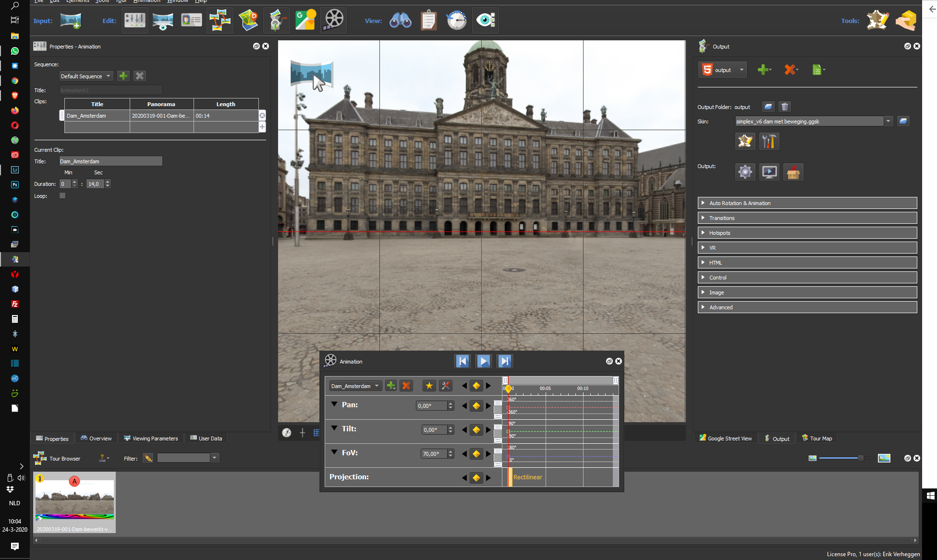Open output folder browse icon
The image size is (937, 560).
[768, 107]
